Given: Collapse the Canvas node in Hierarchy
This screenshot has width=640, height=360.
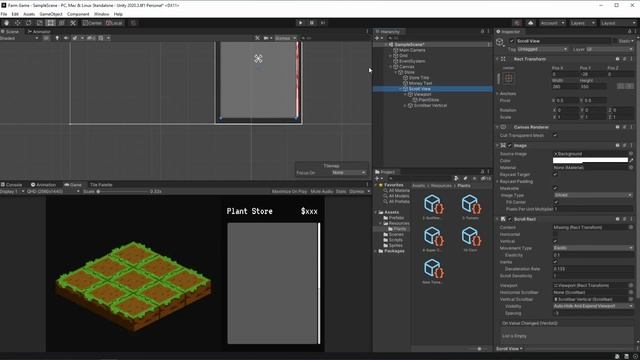Looking at the screenshot, I should pyautogui.click(x=391, y=67).
